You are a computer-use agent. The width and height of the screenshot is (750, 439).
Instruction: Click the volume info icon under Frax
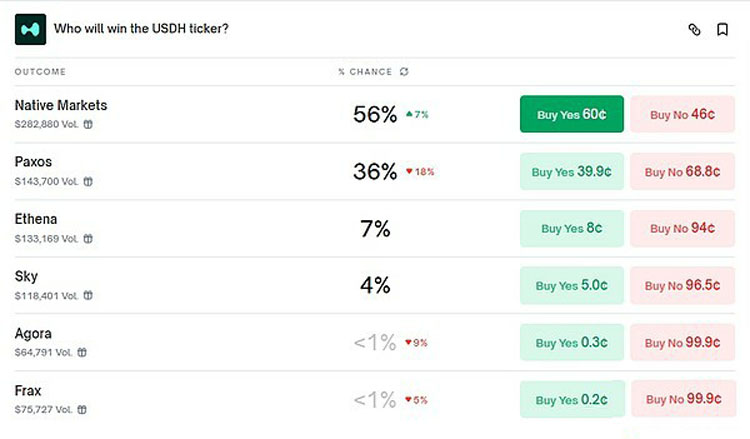85,409
